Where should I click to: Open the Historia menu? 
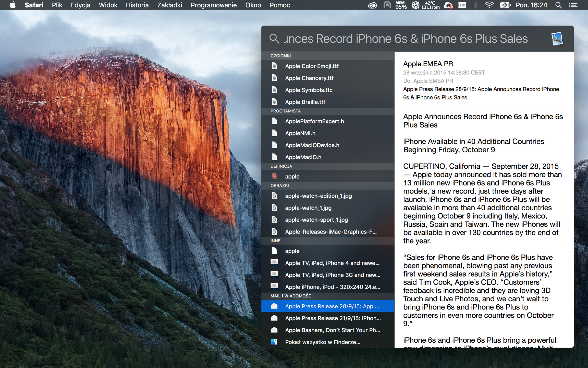(x=137, y=5)
